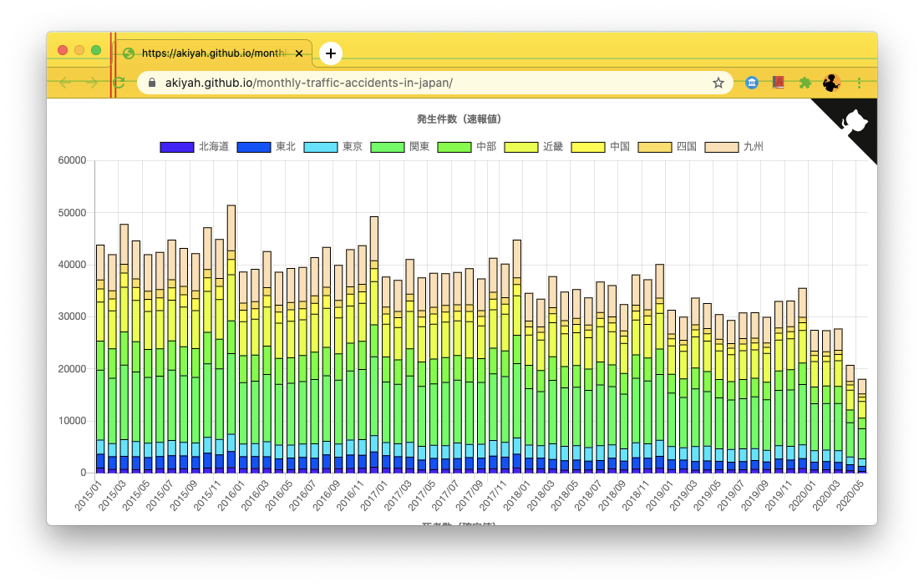Click the 2020/05 x-axis label
The height and width of the screenshot is (587, 924).
(850, 495)
